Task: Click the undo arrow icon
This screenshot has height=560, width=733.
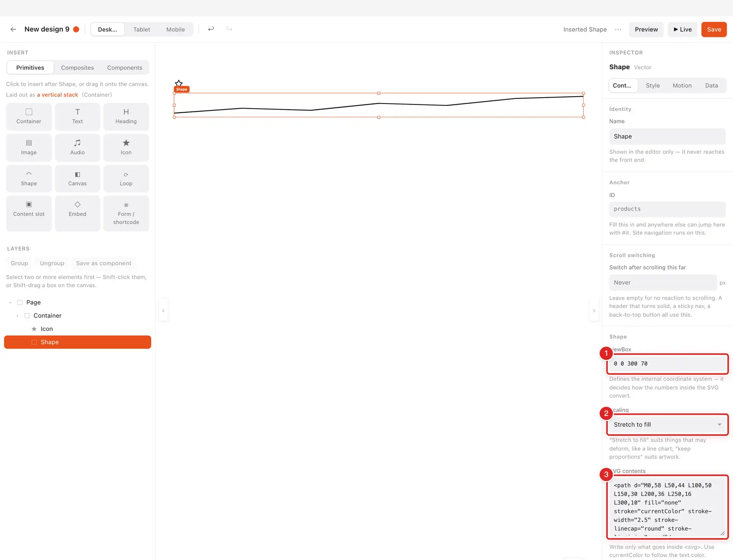Action: (211, 29)
